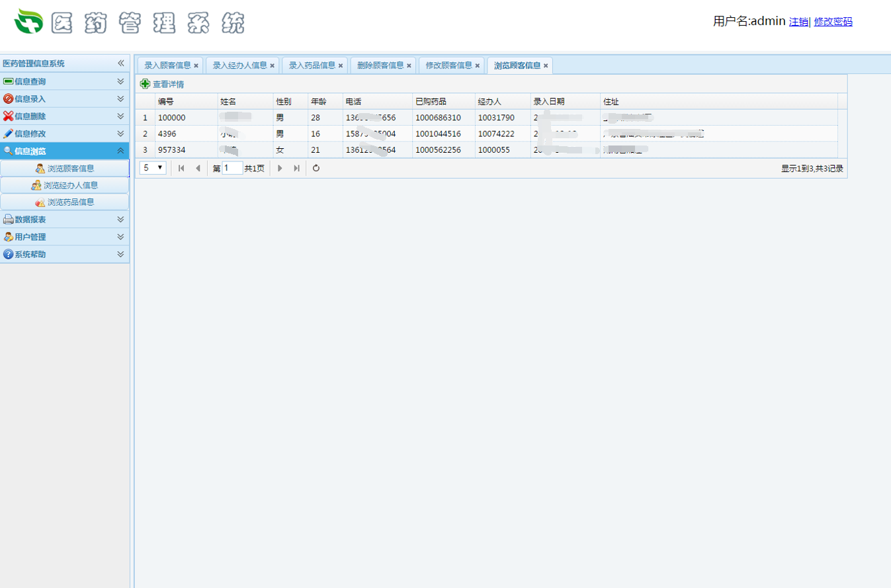This screenshot has width=891, height=588.
Task: Click the 姓名 column header
Action: point(245,101)
